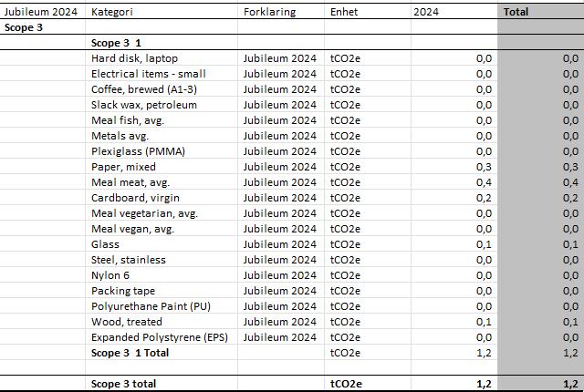Click the 'Coffee, brewed (A1-3)' cell
The height and width of the screenshot is (392, 584).
tap(144, 89)
